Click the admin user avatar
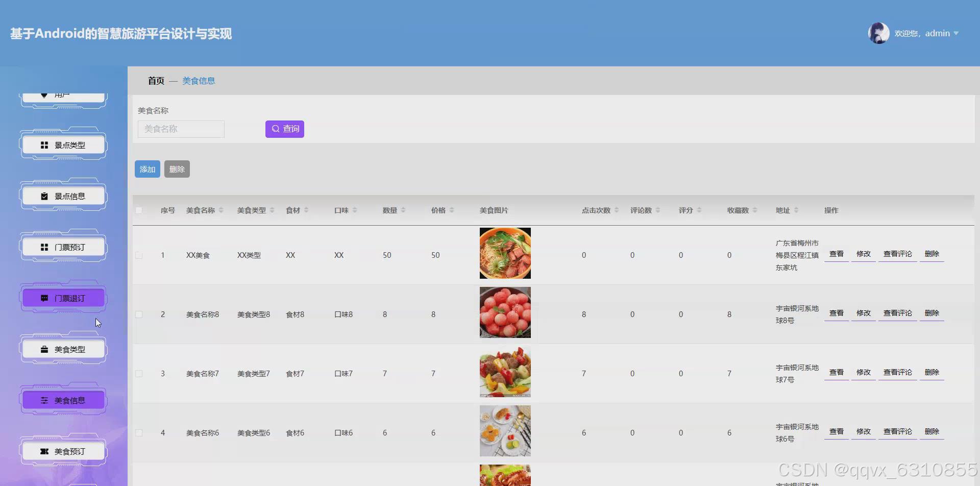 pos(878,33)
